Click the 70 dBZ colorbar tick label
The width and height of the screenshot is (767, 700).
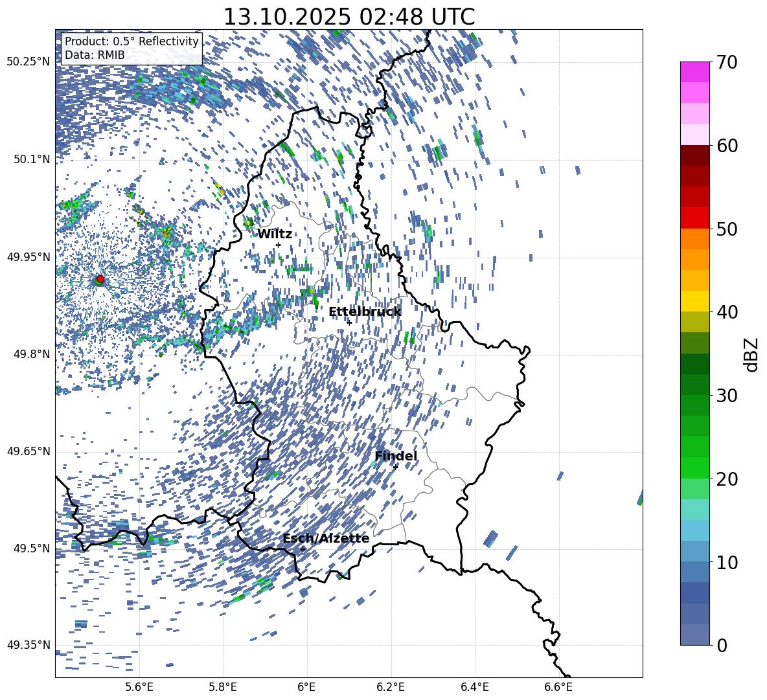[726, 62]
